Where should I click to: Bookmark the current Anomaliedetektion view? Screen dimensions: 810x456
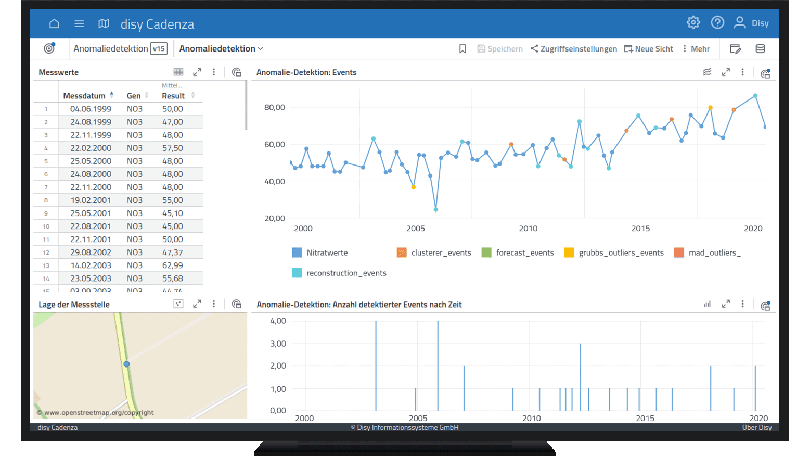(462, 48)
